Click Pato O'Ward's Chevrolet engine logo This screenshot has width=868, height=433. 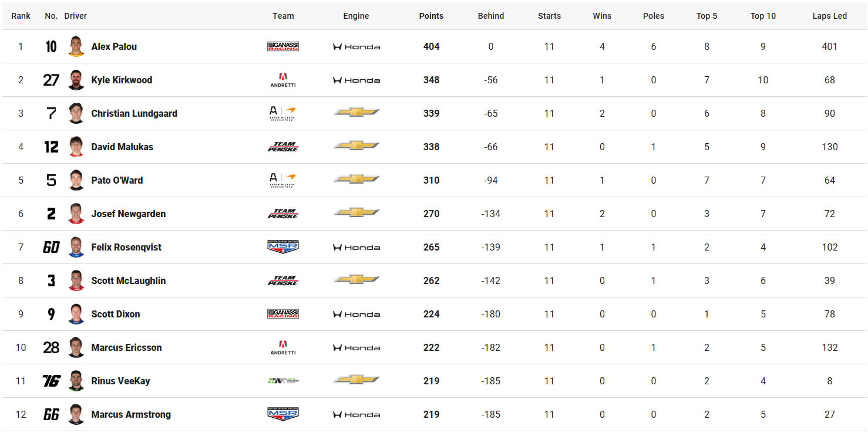coord(356,179)
